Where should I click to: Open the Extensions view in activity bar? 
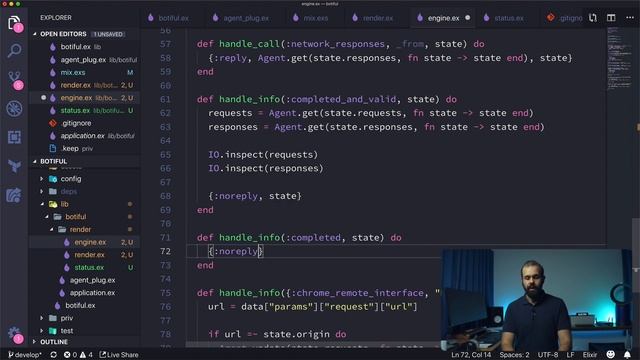14,137
